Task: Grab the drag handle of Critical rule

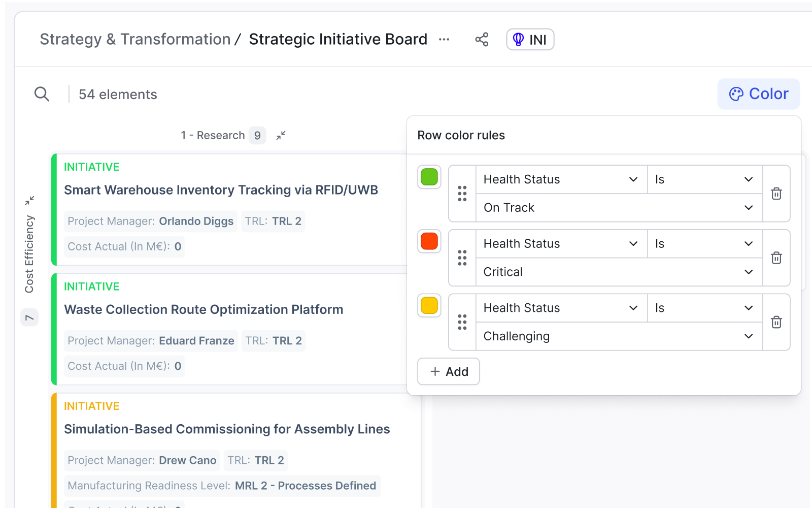Action: click(462, 258)
